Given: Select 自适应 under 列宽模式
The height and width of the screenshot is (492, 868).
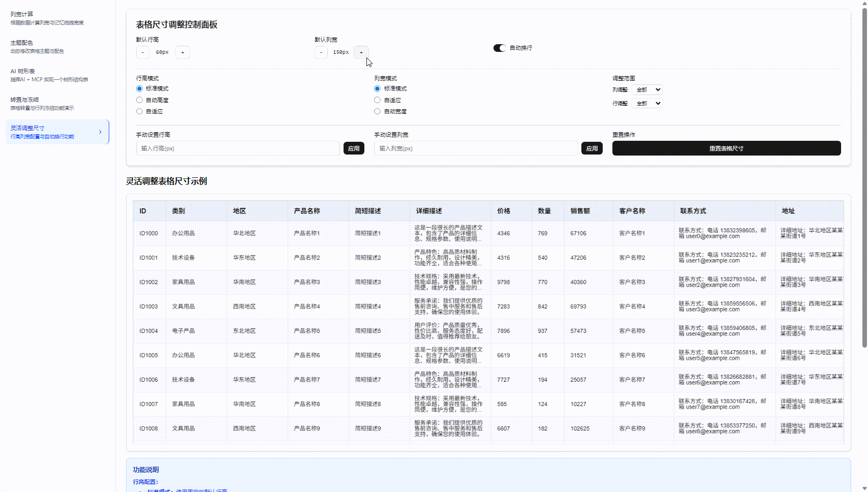Looking at the screenshot, I should (377, 100).
